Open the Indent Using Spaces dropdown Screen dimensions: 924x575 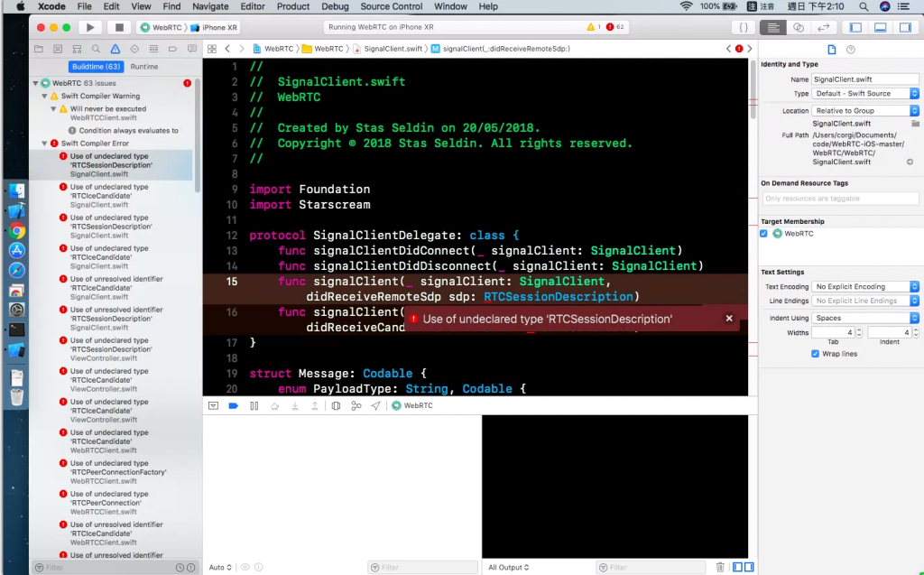click(x=865, y=318)
